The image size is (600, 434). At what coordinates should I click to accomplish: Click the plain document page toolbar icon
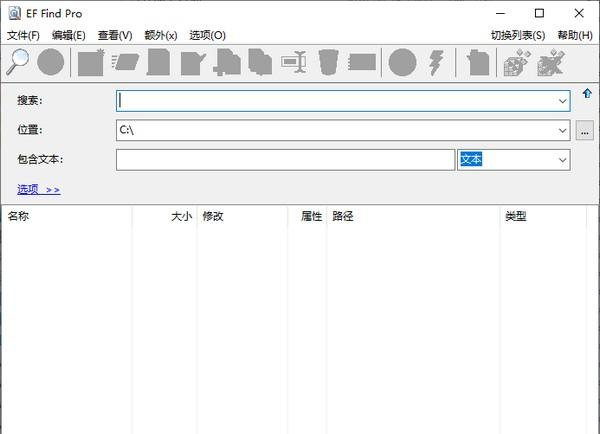[158, 62]
